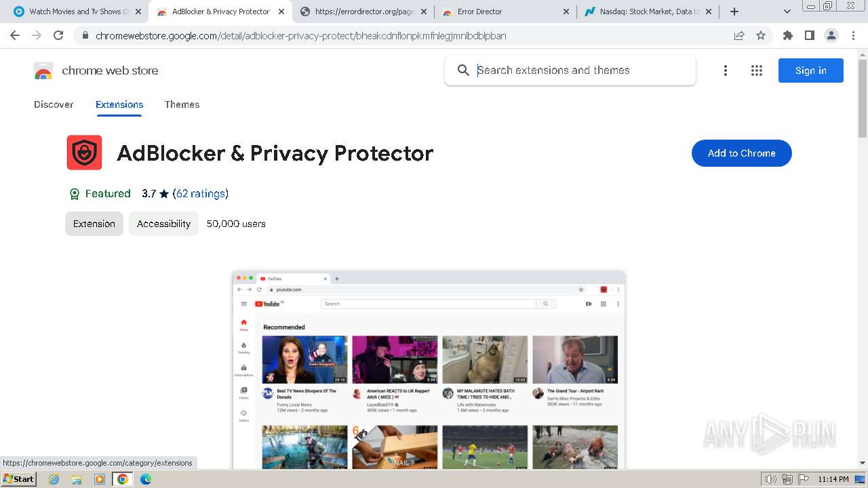
Task: Open the volume control in system tray
Action: pyautogui.click(x=771, y=479)
